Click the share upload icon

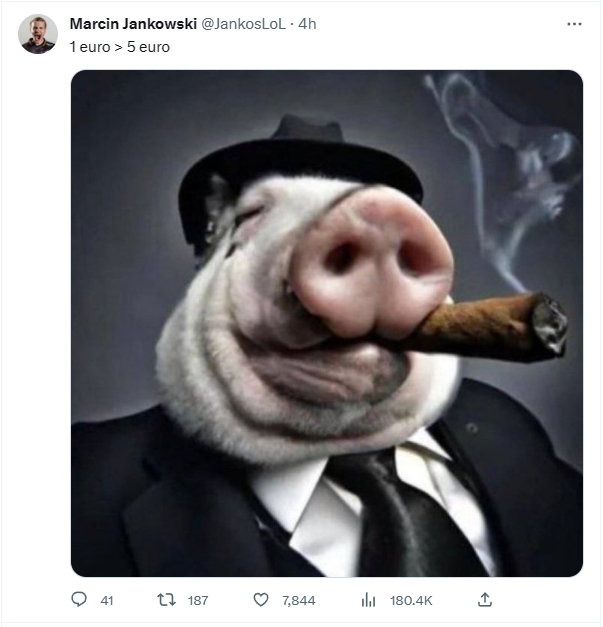tap(485, 599)
